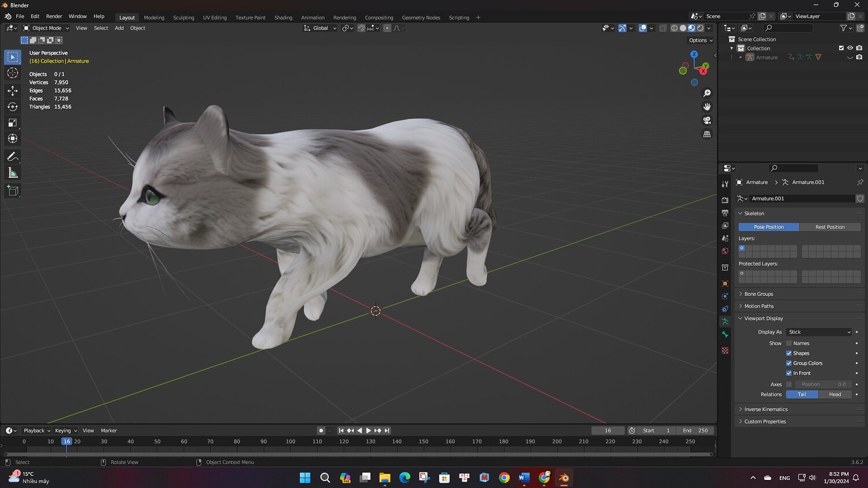868x488 pixels.
Task: Switch to the Geometry Nodes workspace tab
Action: pyautogui.click(x=421, y=17)
